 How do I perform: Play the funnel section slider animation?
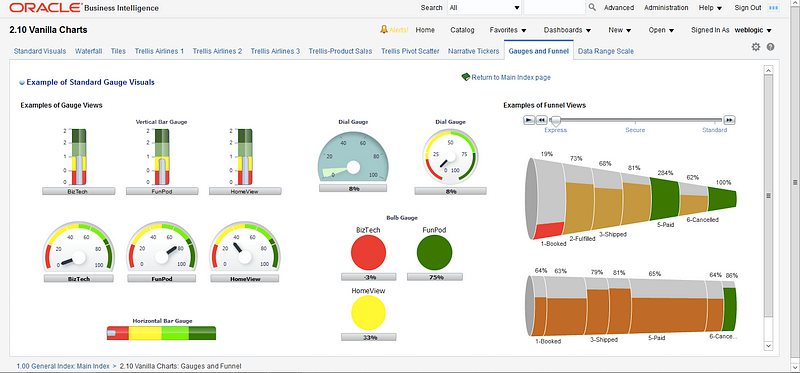[x=530, y=120]
